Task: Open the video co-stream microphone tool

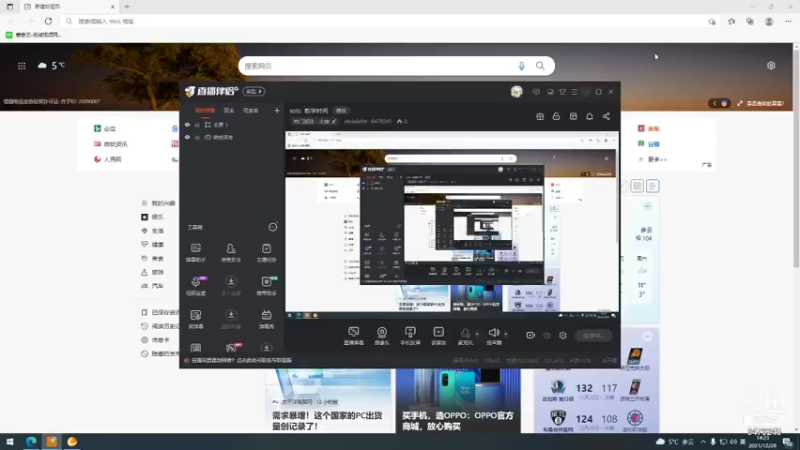Action: 195,286
